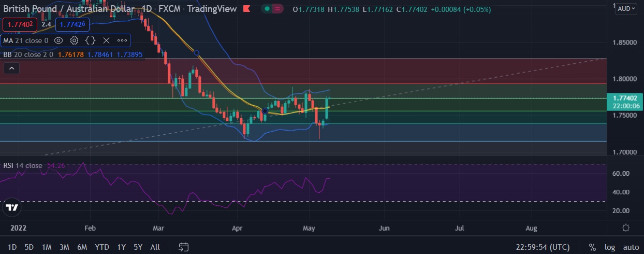Click the FXCM source in chart title
The image size is (644, 254).
tap(170, 9)
